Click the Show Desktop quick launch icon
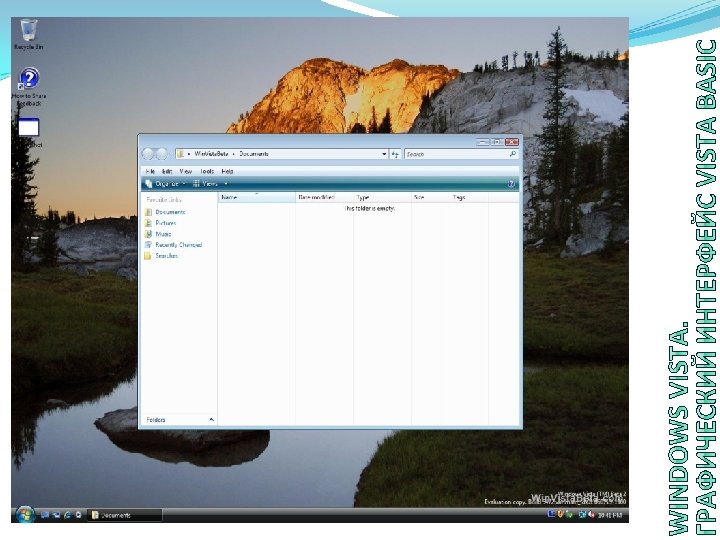 tap(45, 515)
